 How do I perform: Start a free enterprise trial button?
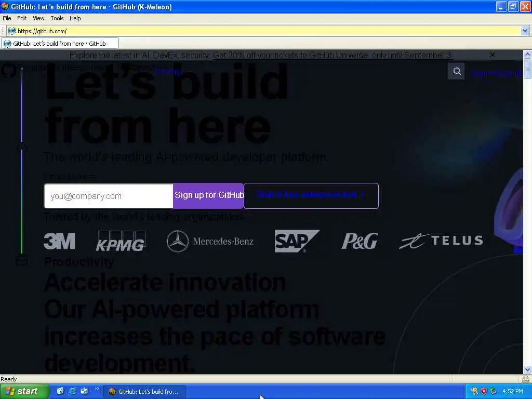[311, 195]
